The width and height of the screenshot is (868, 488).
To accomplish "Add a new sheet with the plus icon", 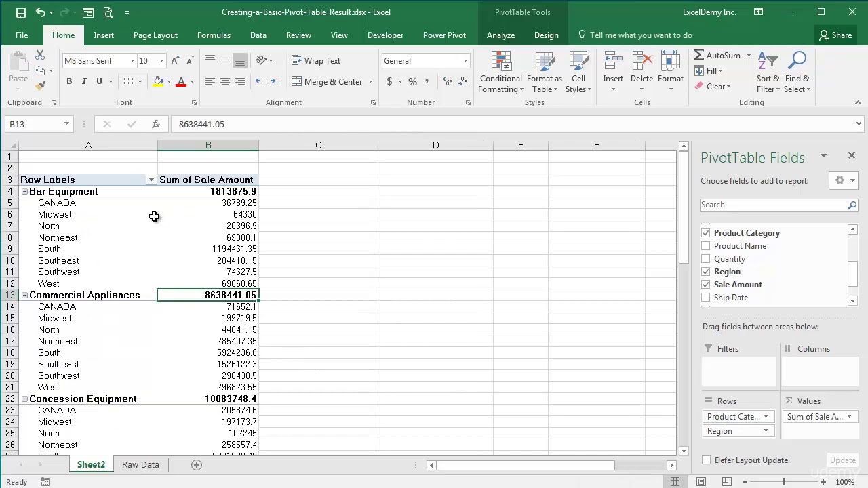I will 197,464.
